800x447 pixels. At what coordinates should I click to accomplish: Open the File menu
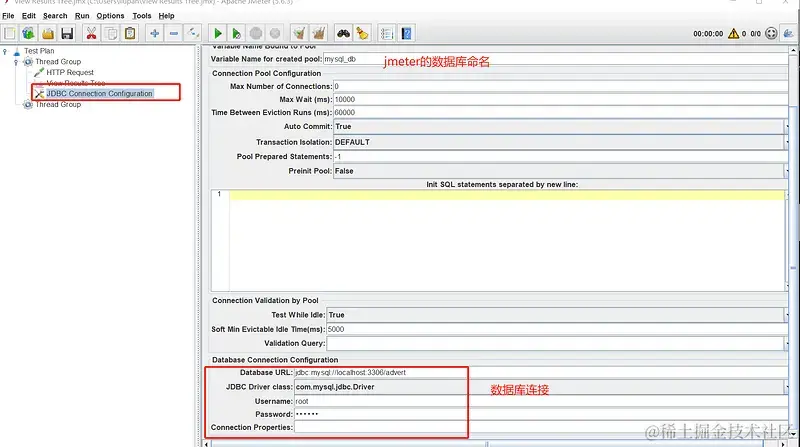point(8,16)
